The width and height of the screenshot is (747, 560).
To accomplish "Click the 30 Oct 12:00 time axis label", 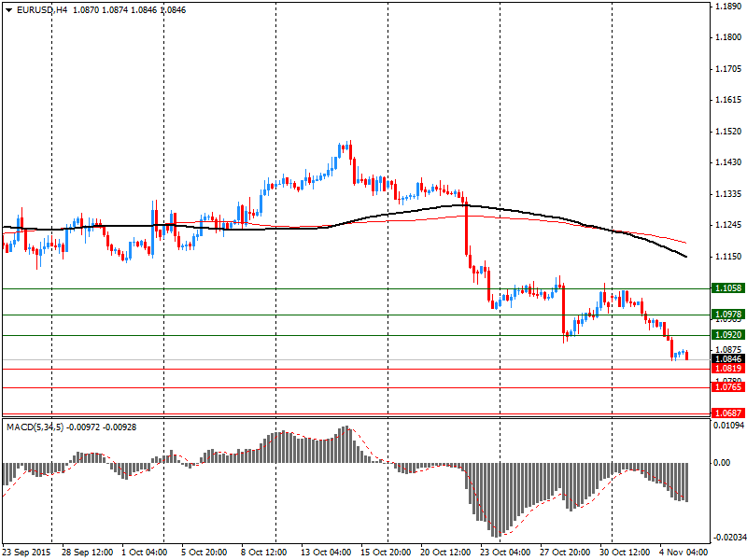I will tap(625, 553).
